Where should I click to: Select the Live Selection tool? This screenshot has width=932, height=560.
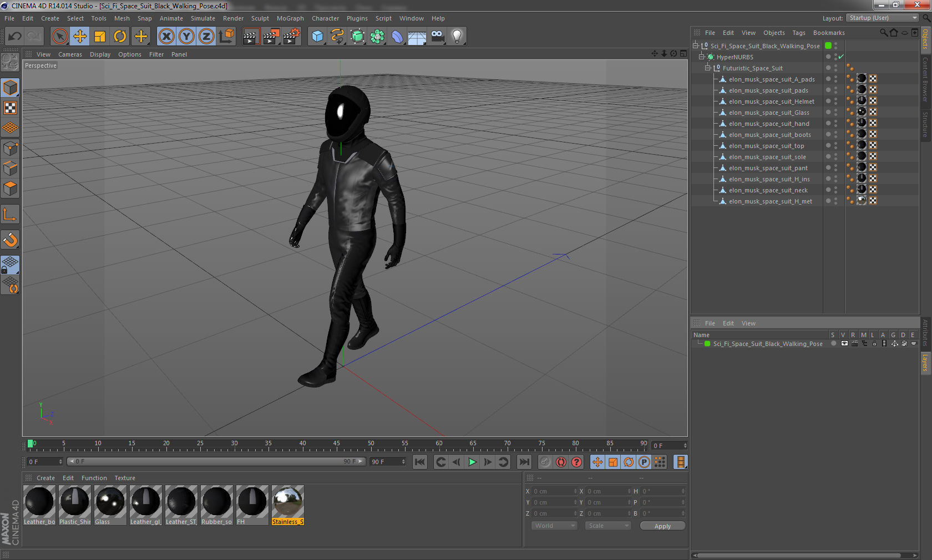point(59,37)
